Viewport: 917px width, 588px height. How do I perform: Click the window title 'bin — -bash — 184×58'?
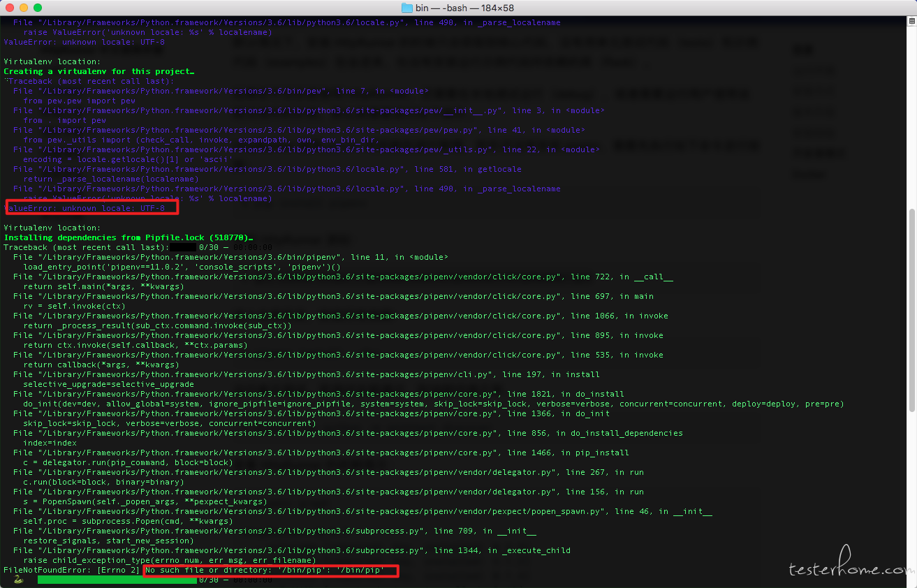coord(464,8)
